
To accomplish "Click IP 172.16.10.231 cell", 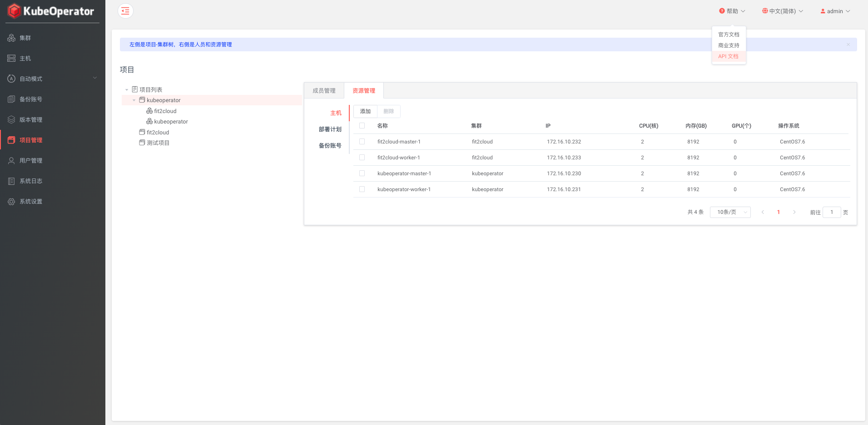I will click(x=564, y=189).
